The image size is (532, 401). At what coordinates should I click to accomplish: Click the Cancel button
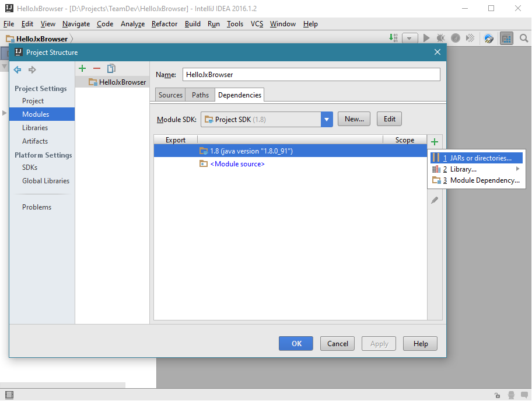(337, 344)
